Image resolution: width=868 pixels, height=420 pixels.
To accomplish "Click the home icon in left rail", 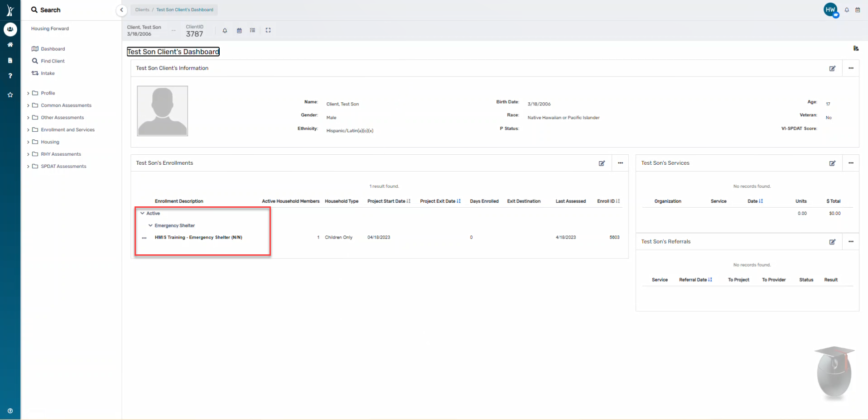I will click(10, 45).
